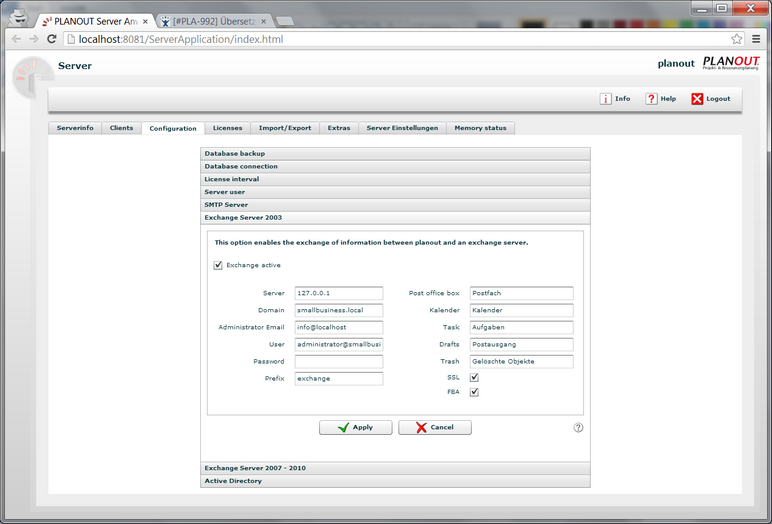Click the Server page heading text
772x524 pixels.
[x=75, y=66]
